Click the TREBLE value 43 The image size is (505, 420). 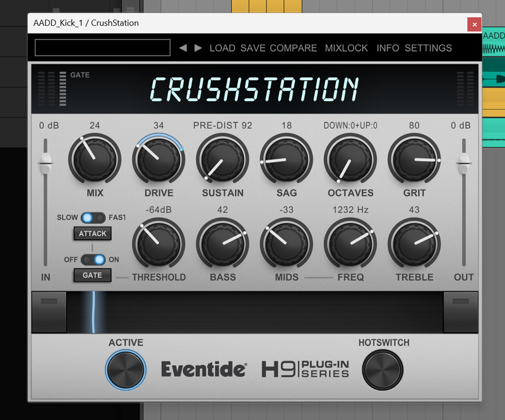click(x=414, y=210)
